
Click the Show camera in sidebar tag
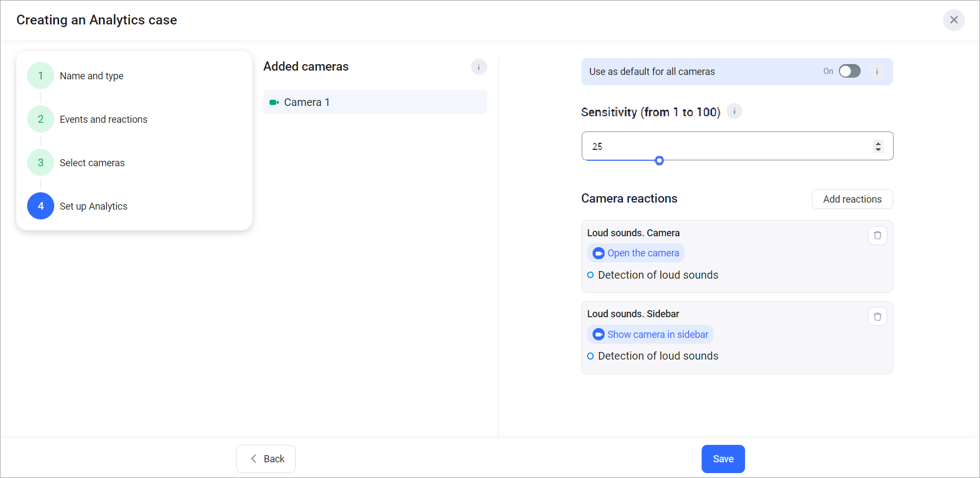tap(650, 334)
